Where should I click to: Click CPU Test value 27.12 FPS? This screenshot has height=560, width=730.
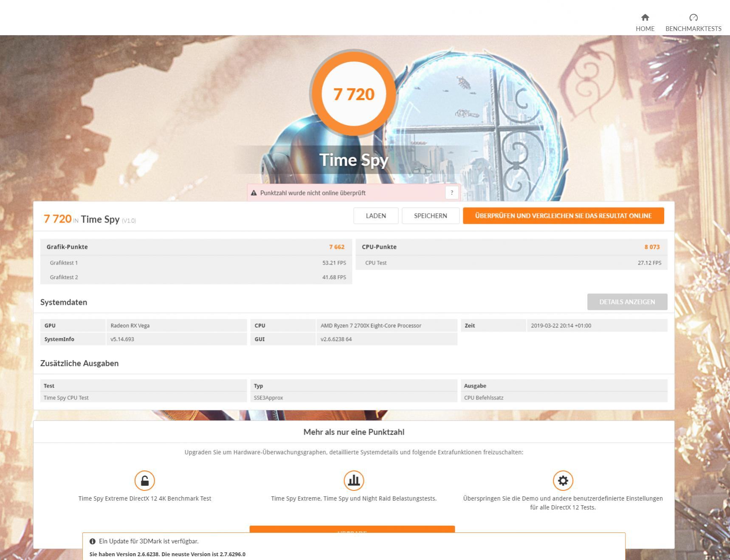click(649, 263)
